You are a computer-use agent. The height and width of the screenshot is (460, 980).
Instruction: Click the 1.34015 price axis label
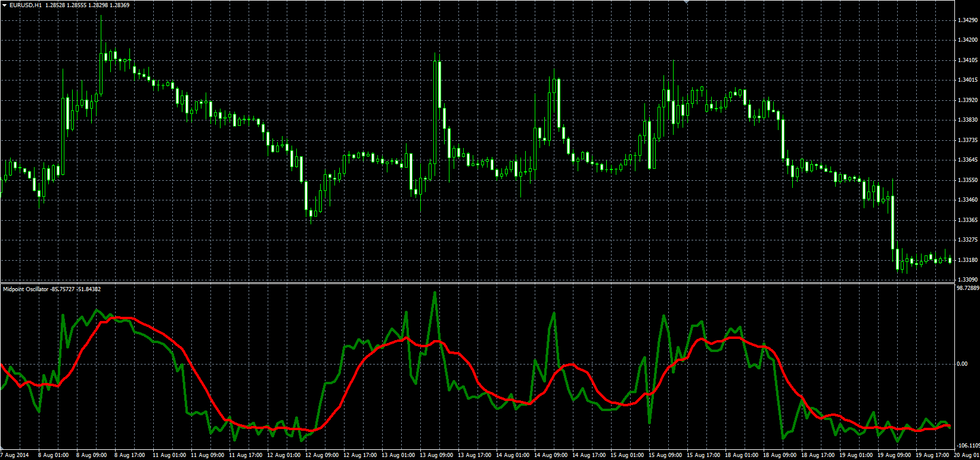tap(967, 80)
